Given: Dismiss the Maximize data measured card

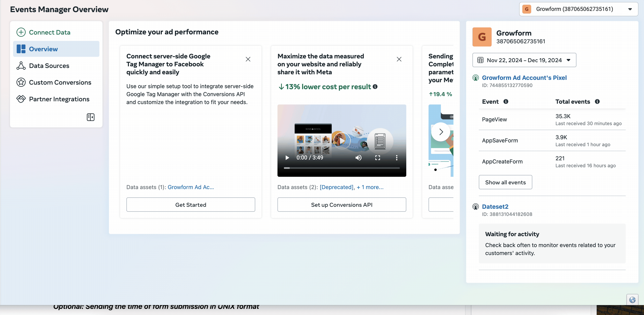Looking at the screenshot, I should tap(399, 59).
